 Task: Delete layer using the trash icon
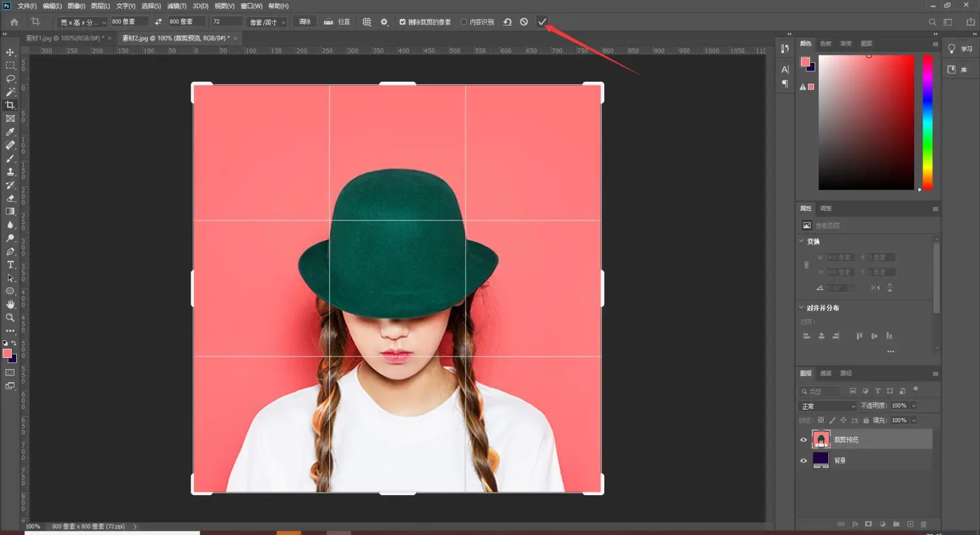(x=923, y=524)
